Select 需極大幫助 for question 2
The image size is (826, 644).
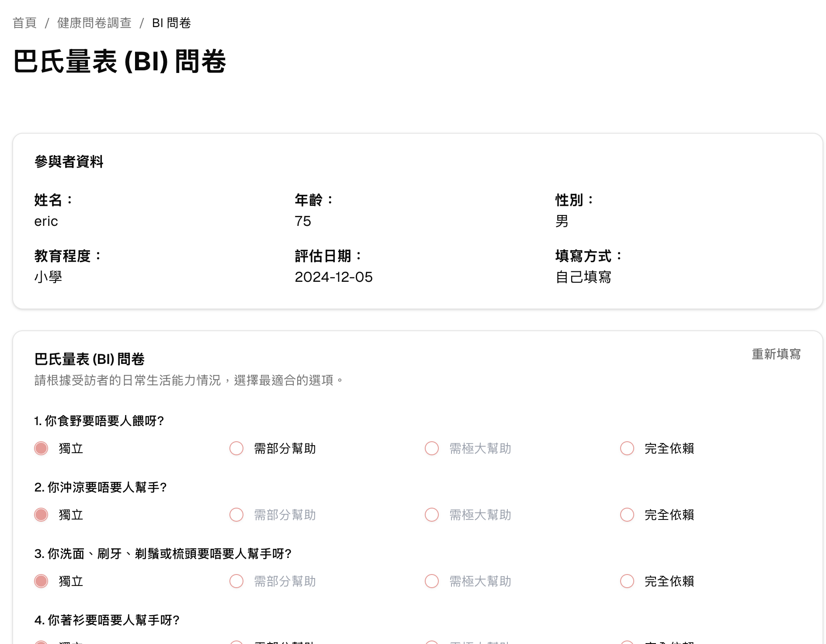(x=431, y=515)
